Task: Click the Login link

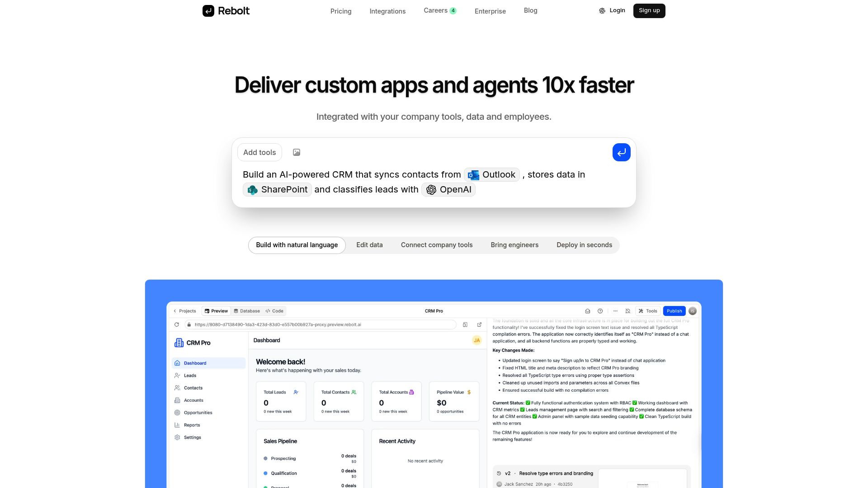Action: point(617,10)
